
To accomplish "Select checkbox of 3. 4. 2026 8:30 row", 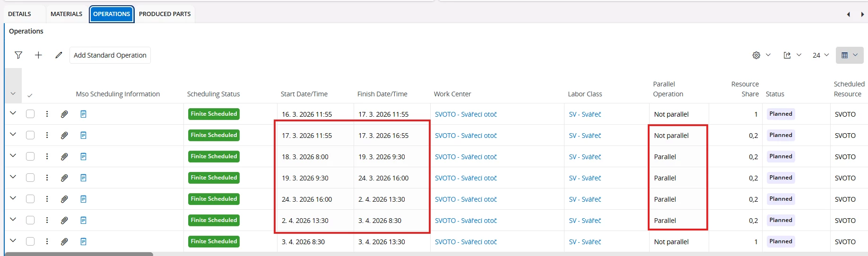I will (30, 241).
